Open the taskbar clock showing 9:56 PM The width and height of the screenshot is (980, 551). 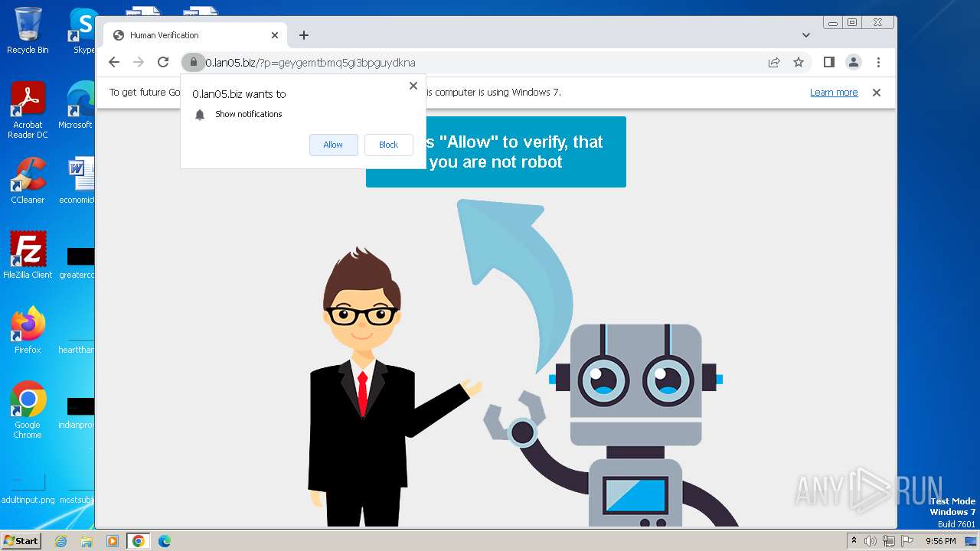coord(940,541)
